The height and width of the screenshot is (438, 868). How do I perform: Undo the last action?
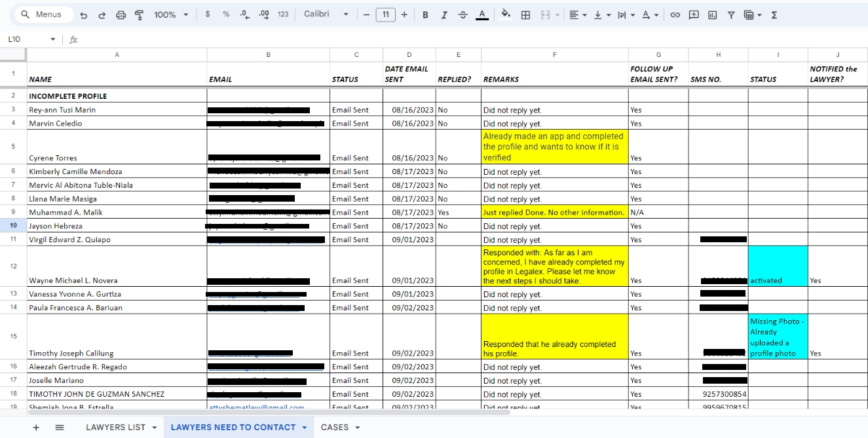[83, 14]
